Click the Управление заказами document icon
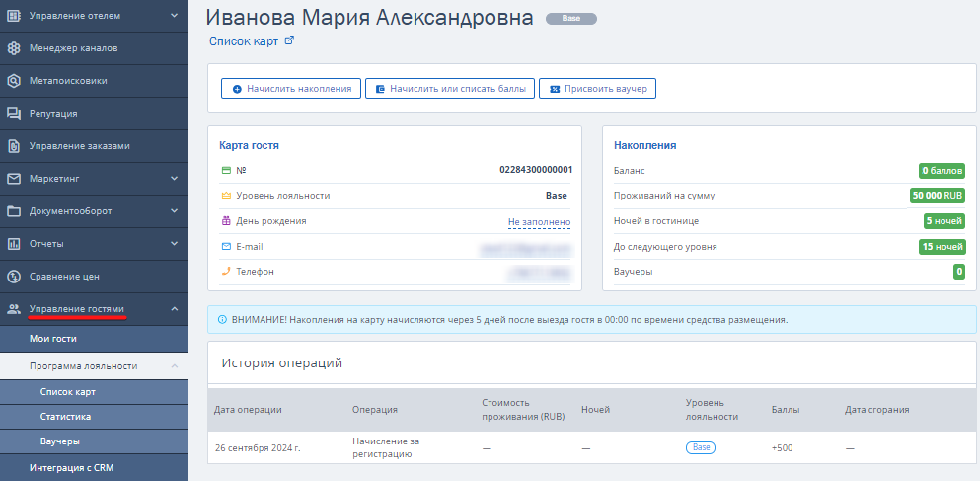980x481 pixels. click(14, 146)
